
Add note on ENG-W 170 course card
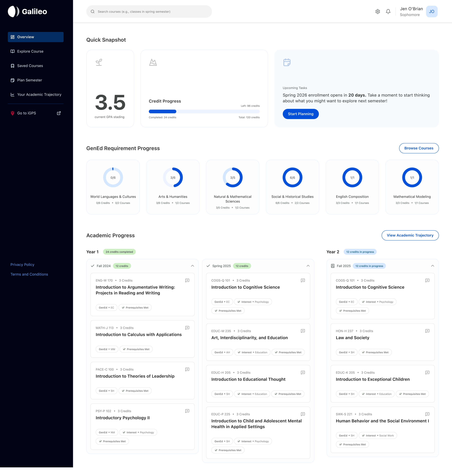(x=187, y=280)
